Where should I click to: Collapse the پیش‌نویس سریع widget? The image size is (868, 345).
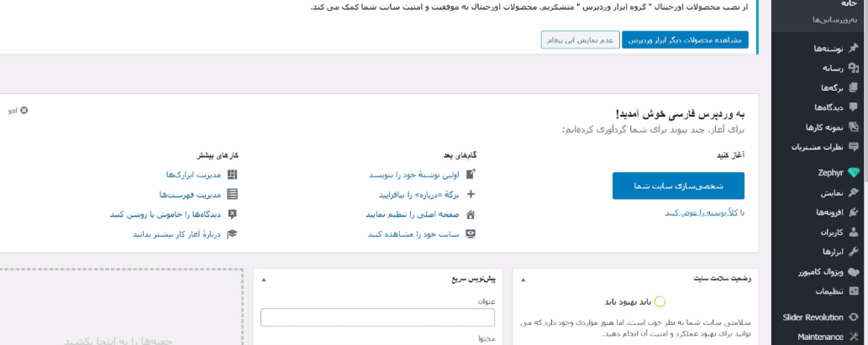pos(264,280)
